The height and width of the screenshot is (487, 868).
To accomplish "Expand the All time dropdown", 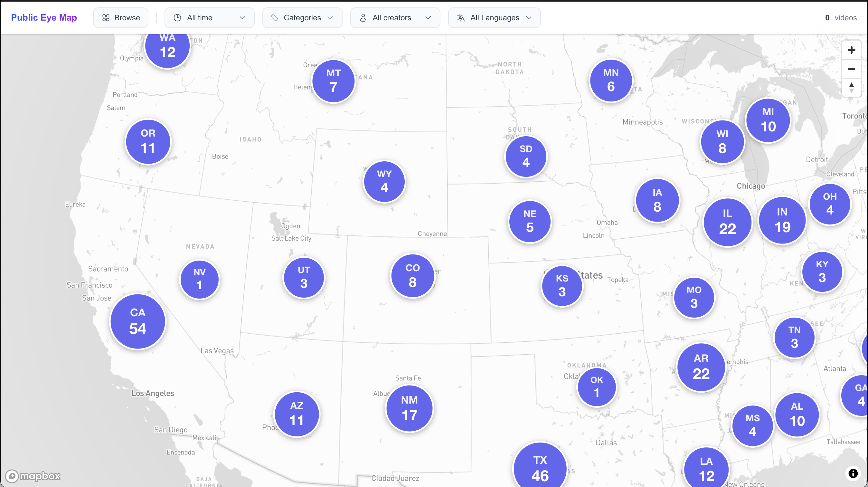I will (x=209, y=17).
